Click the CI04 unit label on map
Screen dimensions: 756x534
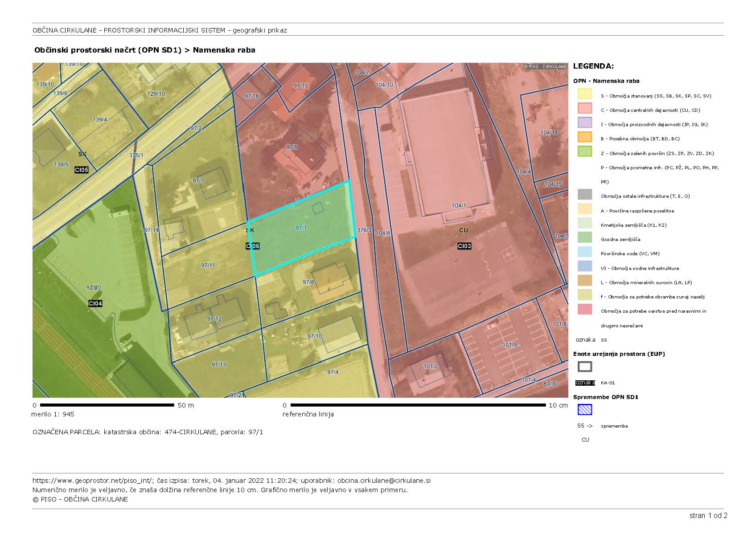(95, 304)
